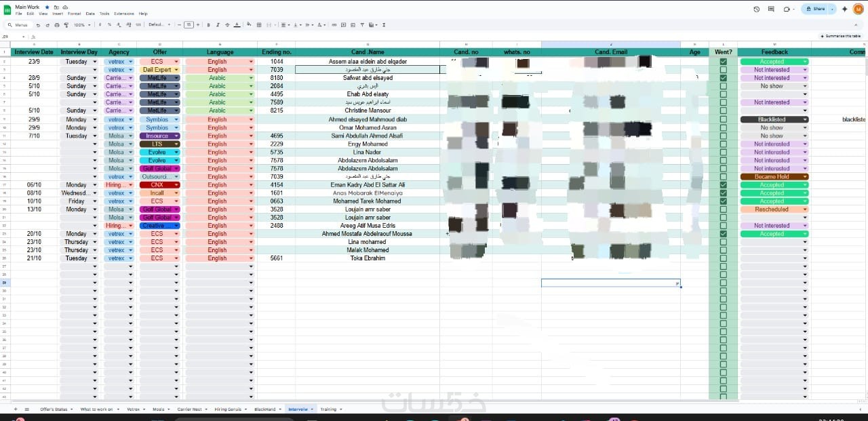Open the Extensions menu
The height and width of the screenshot is (421, 868).
(124, 14)
